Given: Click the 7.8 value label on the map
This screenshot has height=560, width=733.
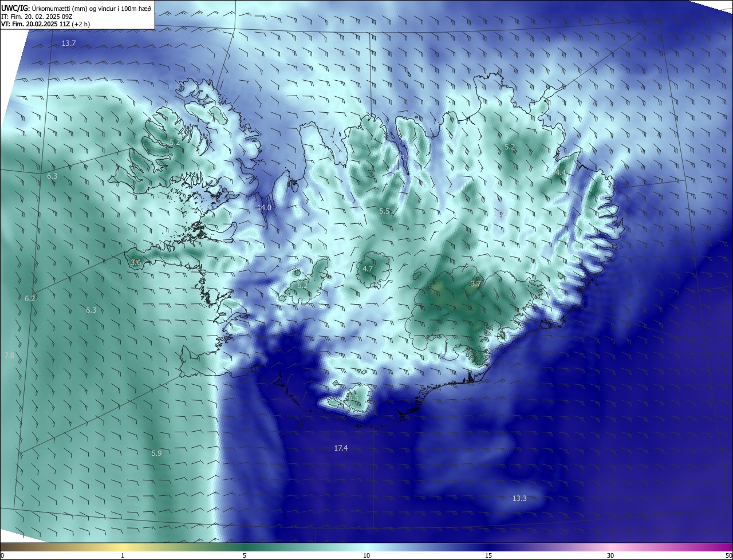Looking at the screenshot, I should coord(9,356).
